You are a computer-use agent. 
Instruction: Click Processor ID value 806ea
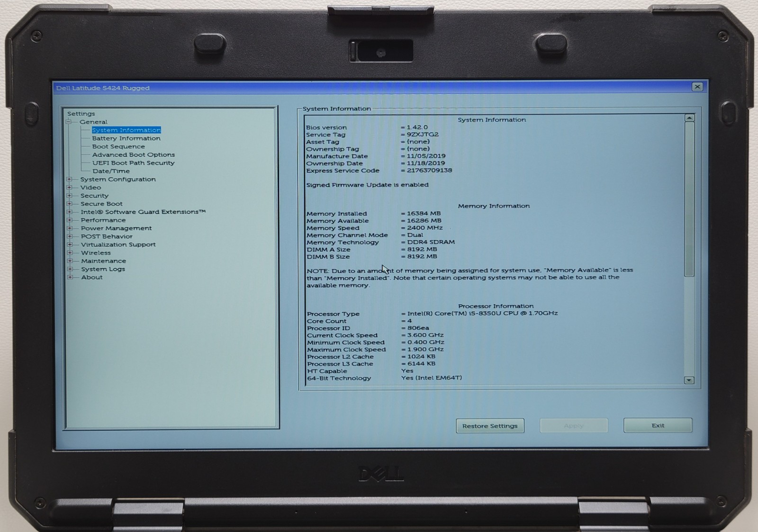(418, 327)
